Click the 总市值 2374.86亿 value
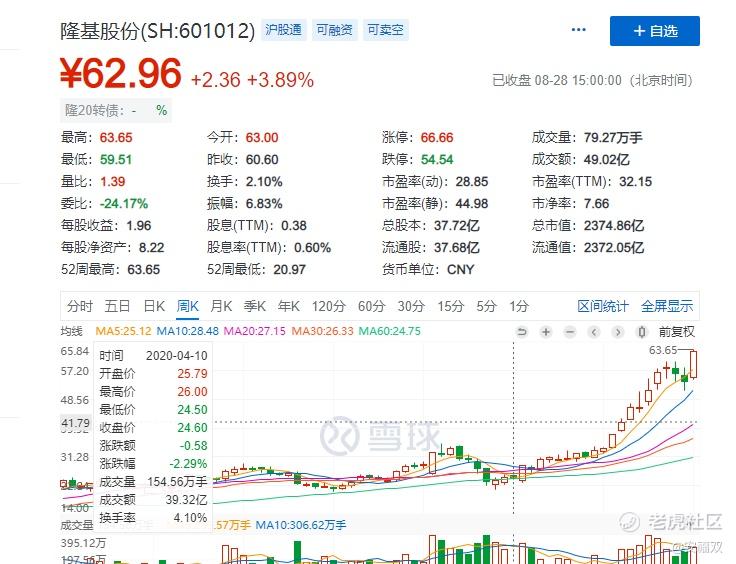736x564 pixels. (x=614, y=226)
